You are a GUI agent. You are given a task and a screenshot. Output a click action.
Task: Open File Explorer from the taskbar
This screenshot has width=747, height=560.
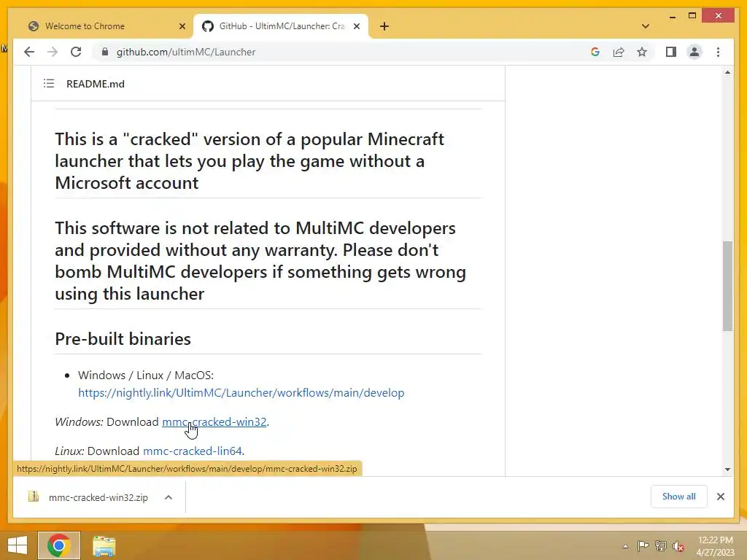click(x=104, y=545)
